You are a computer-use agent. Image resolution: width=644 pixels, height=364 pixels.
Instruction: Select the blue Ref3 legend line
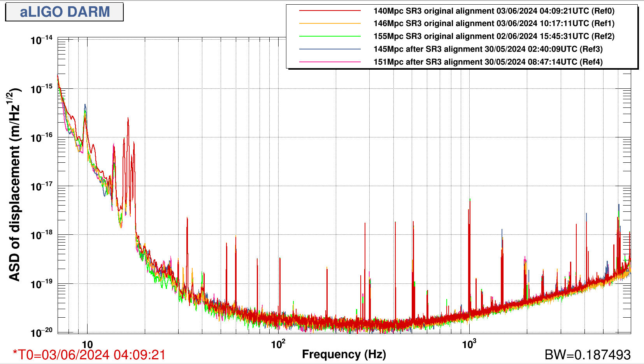click(x=330, y=49)
